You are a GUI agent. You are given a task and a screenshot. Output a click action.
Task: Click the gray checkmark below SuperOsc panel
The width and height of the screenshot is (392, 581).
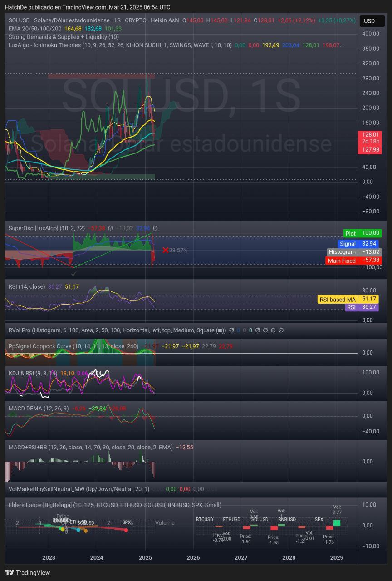coord(74,274)
